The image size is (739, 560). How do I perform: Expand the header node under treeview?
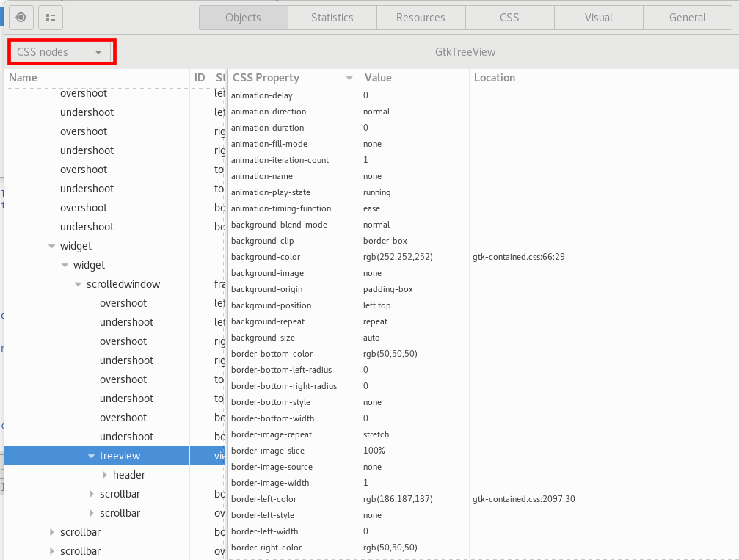pos(105,475)
